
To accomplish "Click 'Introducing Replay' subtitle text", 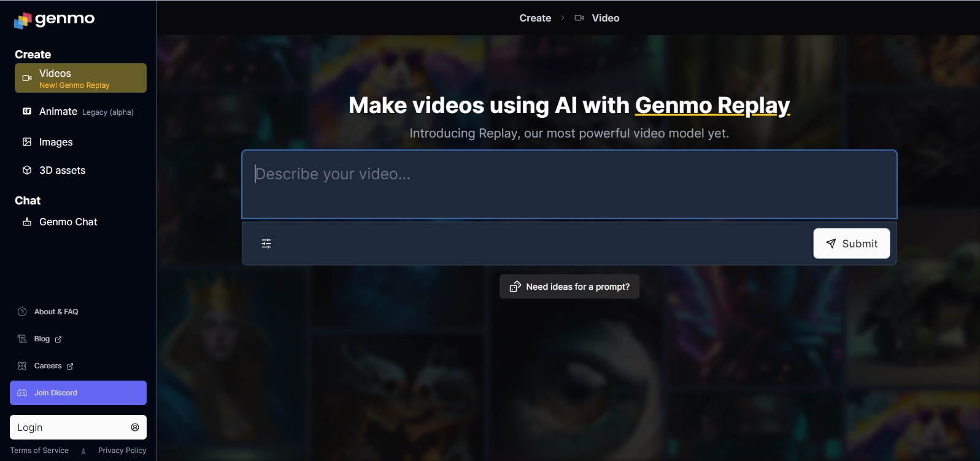I will point(569,133).
